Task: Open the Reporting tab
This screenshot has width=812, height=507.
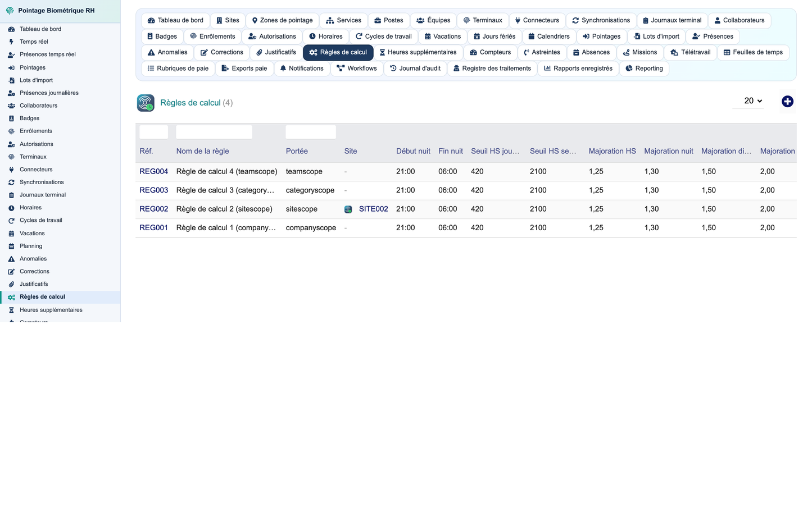Action: pyautogui.click(x=644, y=68)
